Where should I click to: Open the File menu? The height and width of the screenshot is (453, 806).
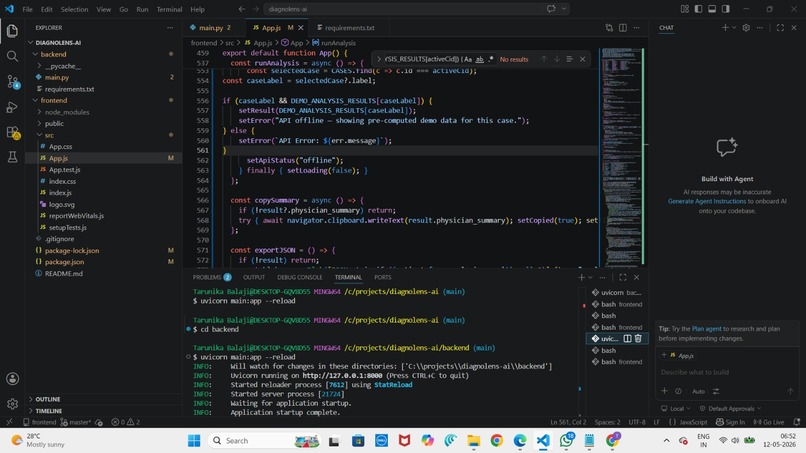coord(27,9)
